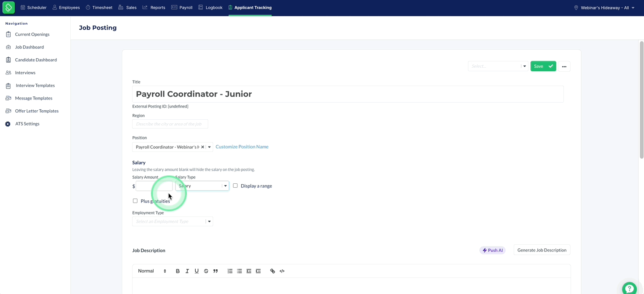
Task: Open the green help question-mark button
Action: [629, 289]
